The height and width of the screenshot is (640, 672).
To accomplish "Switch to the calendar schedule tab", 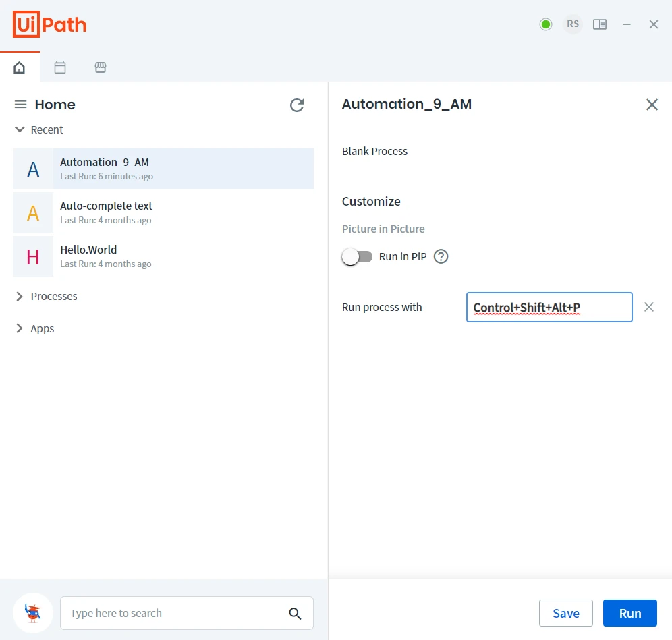I will (x=60, y=67).
